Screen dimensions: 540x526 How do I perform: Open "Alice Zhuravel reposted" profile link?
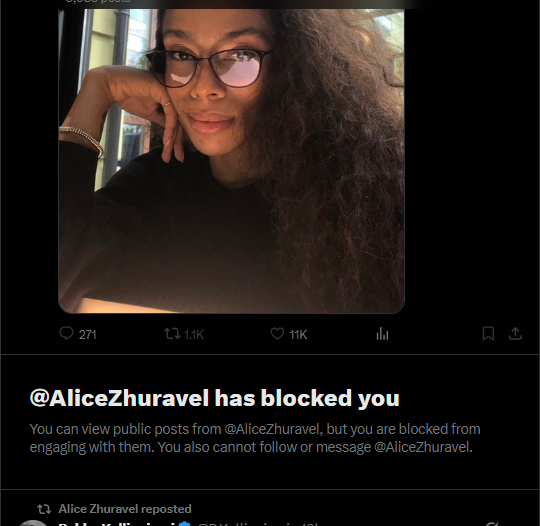click(x=125, y=509)
